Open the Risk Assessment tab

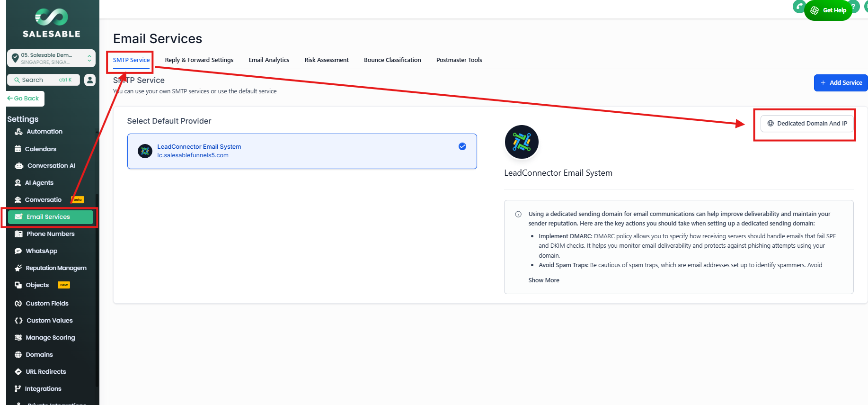(x=327, y=60)
